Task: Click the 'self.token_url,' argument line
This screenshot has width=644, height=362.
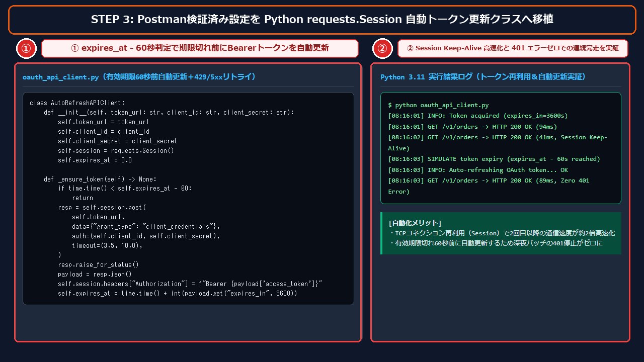Action: [98, 217]
